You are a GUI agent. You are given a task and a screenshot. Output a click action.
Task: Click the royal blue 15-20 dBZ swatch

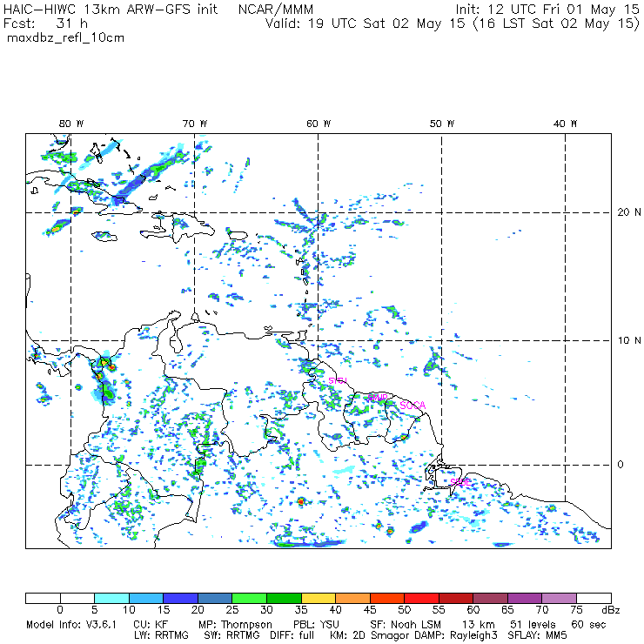181,598
